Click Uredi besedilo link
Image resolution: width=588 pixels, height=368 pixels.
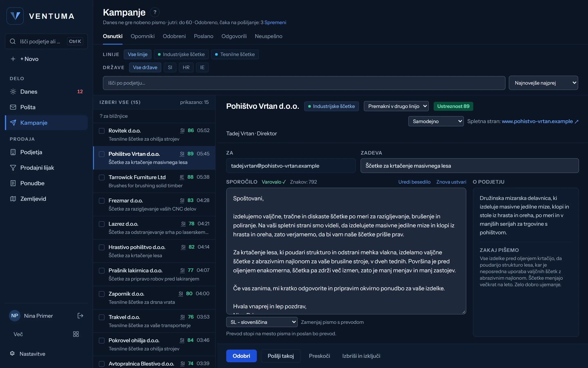414,182
